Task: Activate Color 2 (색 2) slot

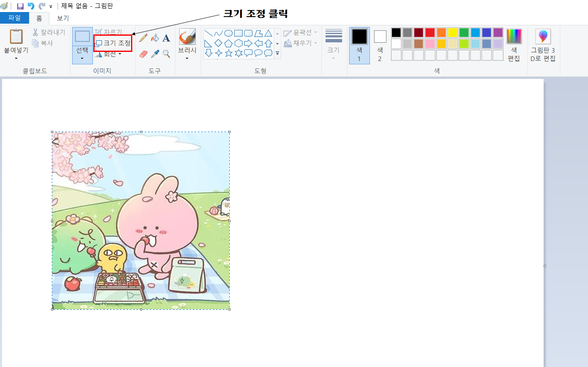Action: click(x=380, y=46)
